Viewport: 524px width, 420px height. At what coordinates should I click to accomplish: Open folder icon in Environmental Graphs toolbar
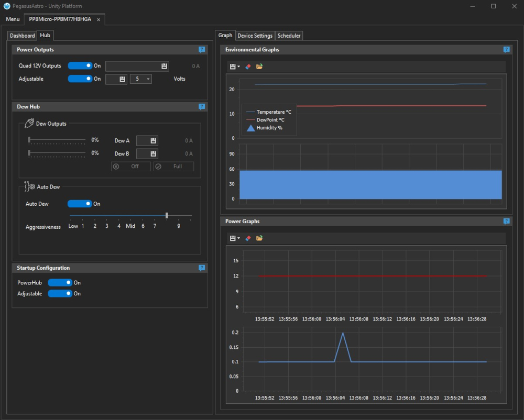point(259,67)
